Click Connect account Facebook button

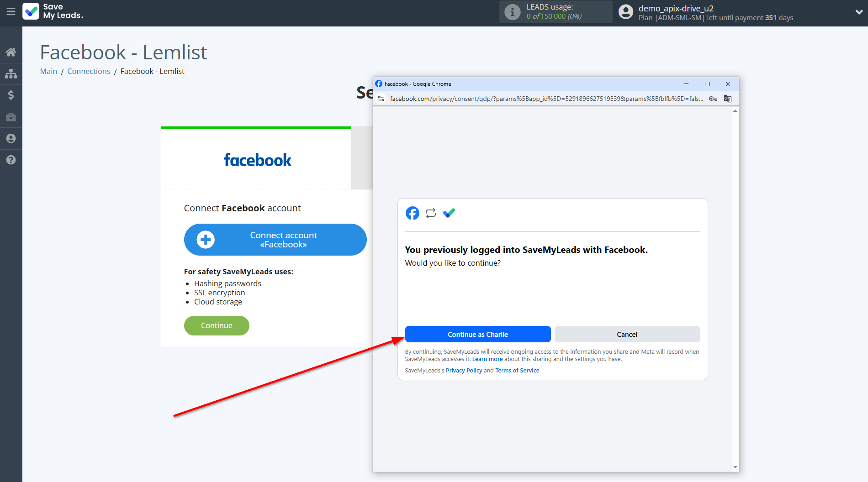pyautogui.click(x=275, y=240)
